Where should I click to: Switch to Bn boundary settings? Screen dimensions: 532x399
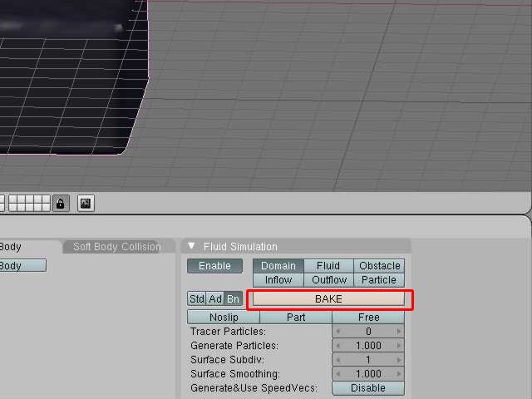point(233,299)
